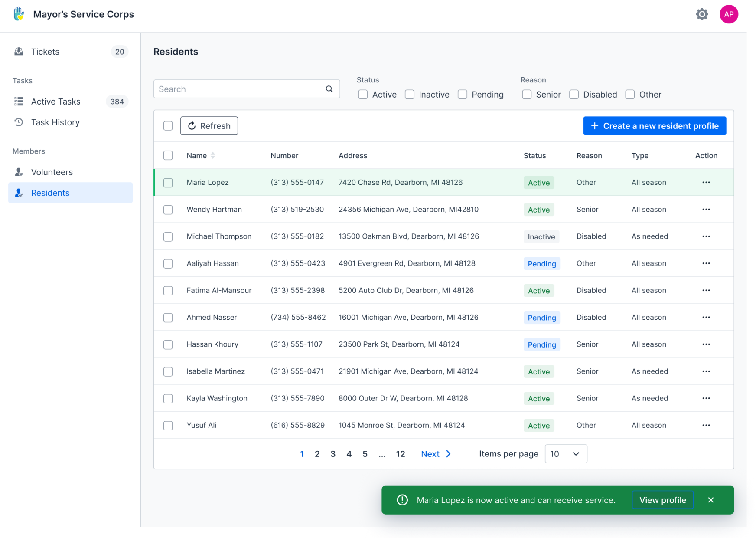The height and width of the screenshot is (538, 756).
Task: Sort residents by Name column arrows
Action: pos(213,155)
